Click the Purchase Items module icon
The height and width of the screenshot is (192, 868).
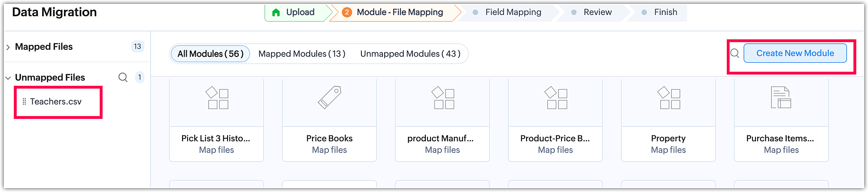coord(781,98)
